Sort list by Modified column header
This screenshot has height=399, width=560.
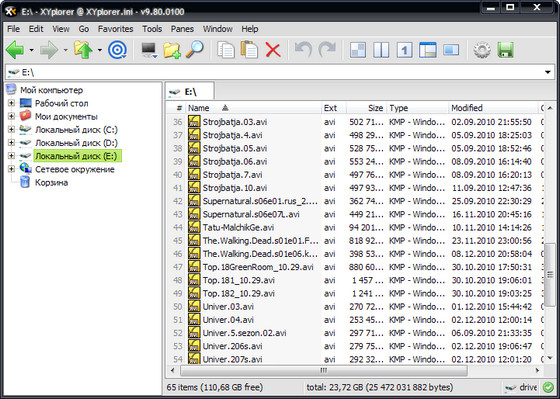click(493, 108)
